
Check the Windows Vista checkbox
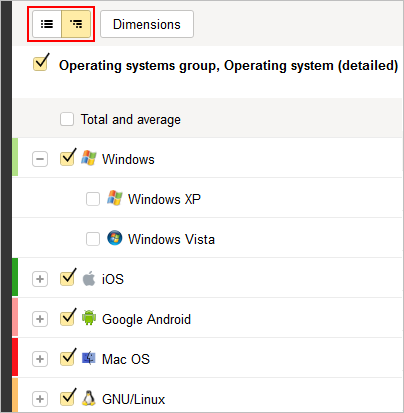93,239
